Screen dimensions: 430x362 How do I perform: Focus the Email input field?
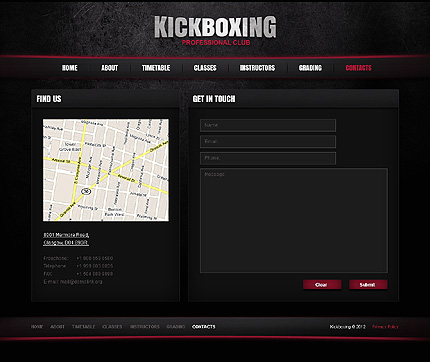click(268, 142)
